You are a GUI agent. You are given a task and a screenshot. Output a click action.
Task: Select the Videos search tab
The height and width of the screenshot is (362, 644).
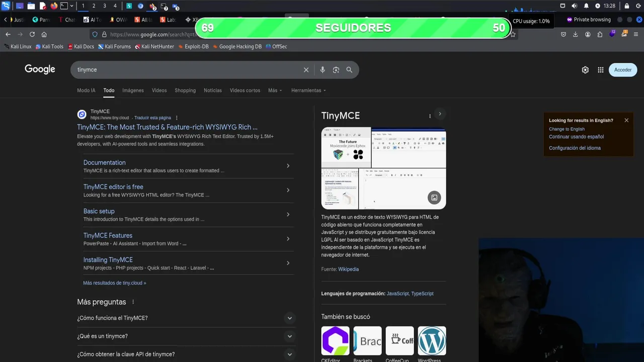159,90
